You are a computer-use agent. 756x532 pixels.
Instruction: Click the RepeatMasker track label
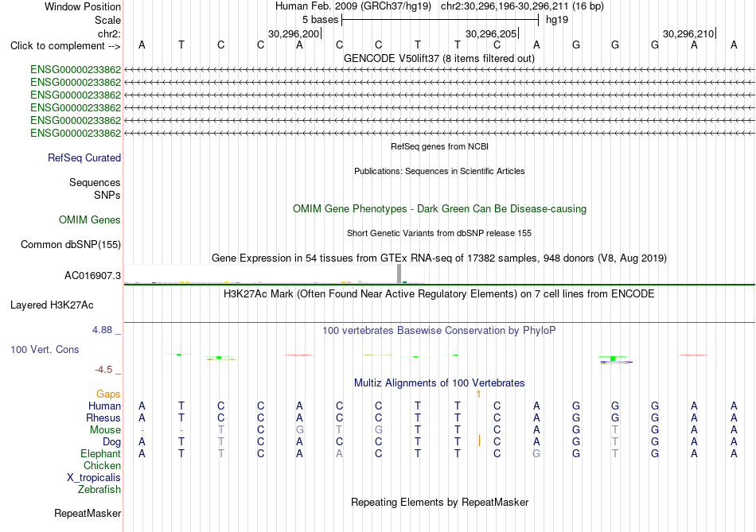coord(88,513)
